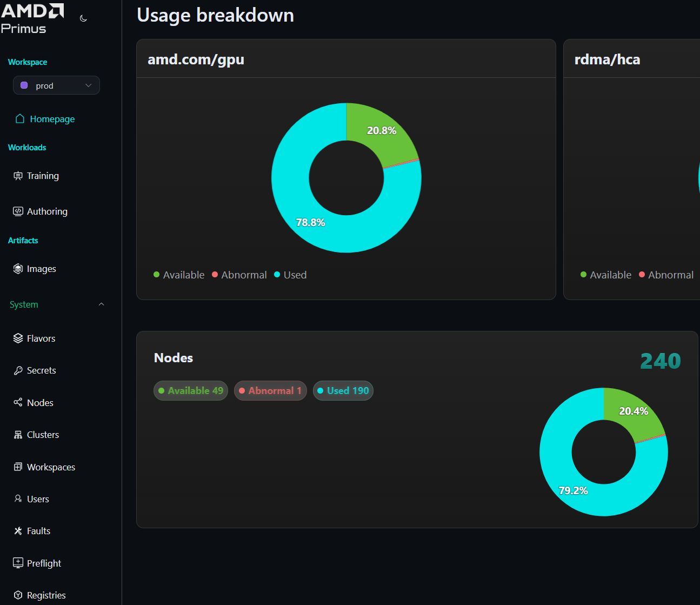This screenshot has height=605, width=700.
Task: Open the Preflight check icon
Action: (18, 563)
